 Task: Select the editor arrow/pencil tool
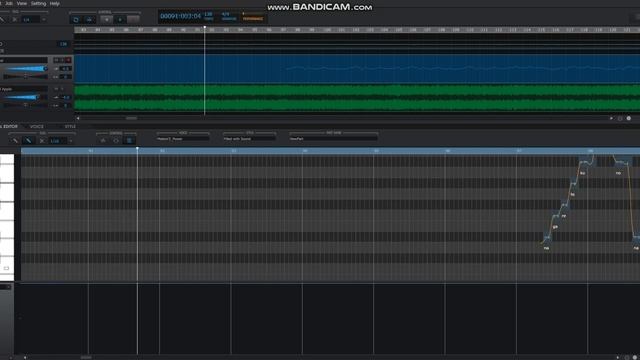tap(15, 141)
